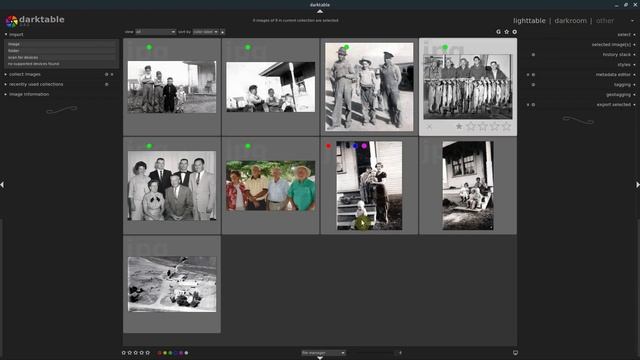640x360 pixels.
Task: Toggle blue color label in bottom toolbar
Action: coord(176,353)
